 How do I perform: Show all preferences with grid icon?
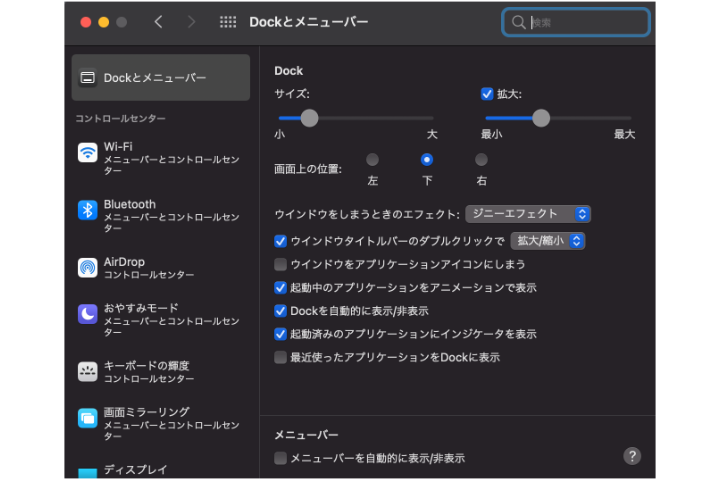click(228, 22)
